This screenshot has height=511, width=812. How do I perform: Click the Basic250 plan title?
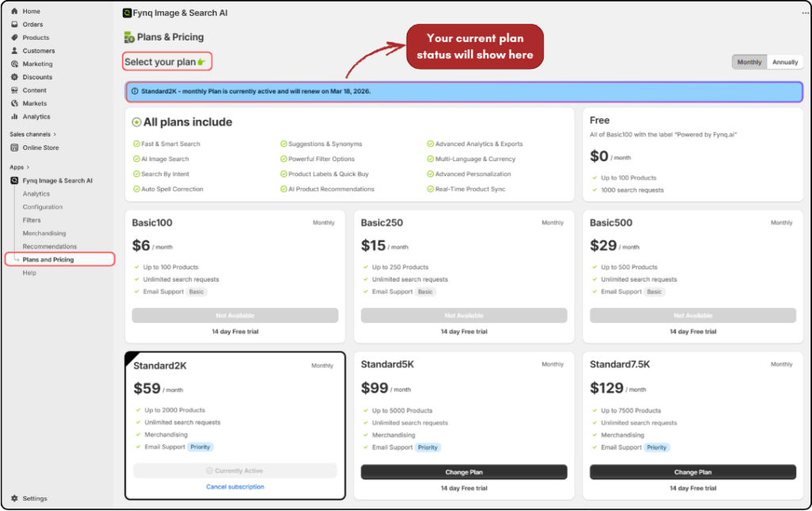[381, 223]
